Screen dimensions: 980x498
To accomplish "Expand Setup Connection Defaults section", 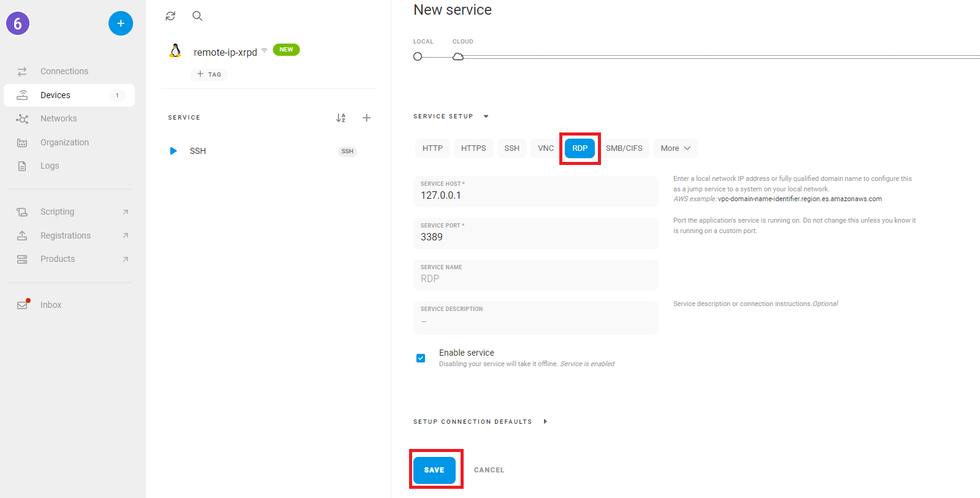I will (x=545, y=422).
